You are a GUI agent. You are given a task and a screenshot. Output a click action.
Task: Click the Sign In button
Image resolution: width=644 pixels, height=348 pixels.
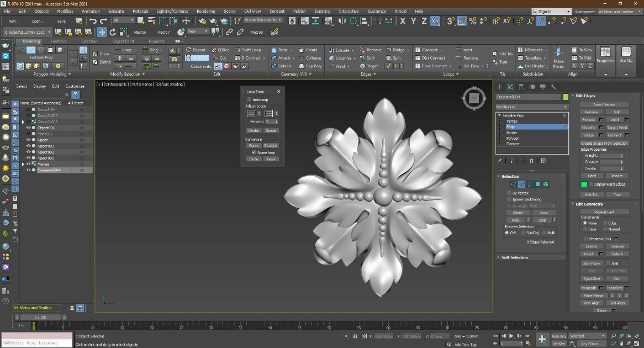pyautogui.click(x=551, y=12)
